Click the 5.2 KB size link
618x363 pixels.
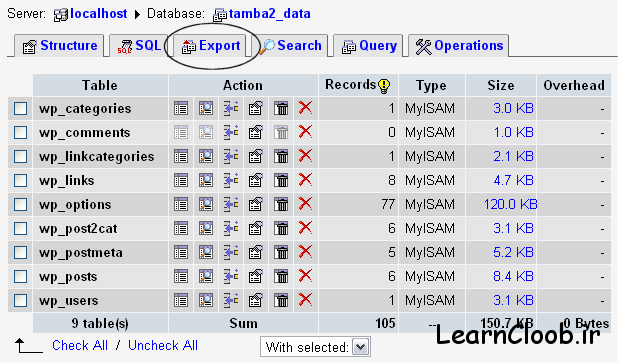[513, 252]
